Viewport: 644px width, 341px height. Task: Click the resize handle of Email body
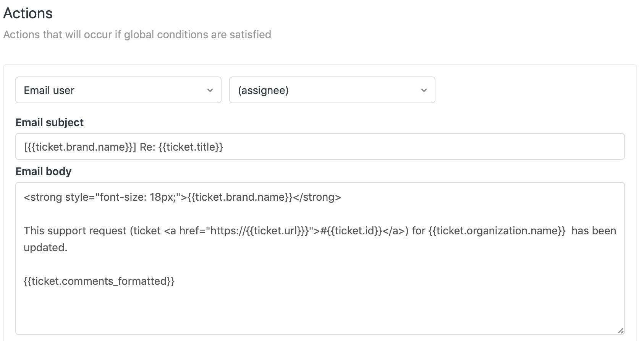[x=620, y=331]
